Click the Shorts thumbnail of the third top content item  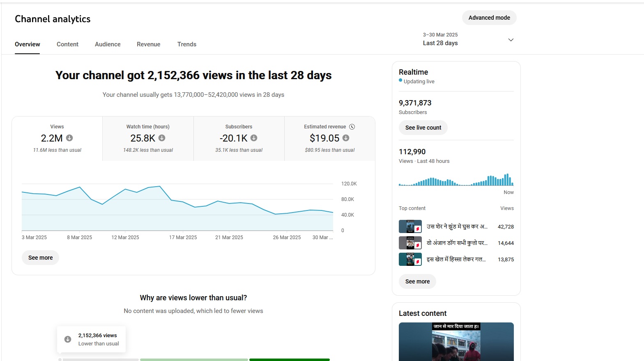pos(410,259)
